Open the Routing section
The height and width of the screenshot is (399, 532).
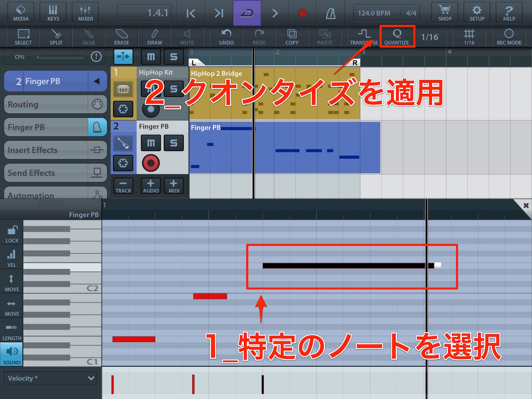pos(55,104)
